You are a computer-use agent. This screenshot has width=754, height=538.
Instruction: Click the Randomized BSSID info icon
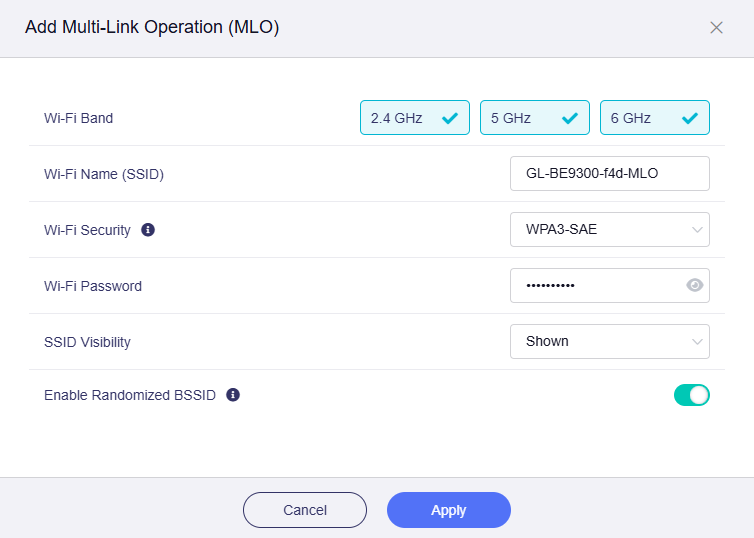tap(233, 395)
